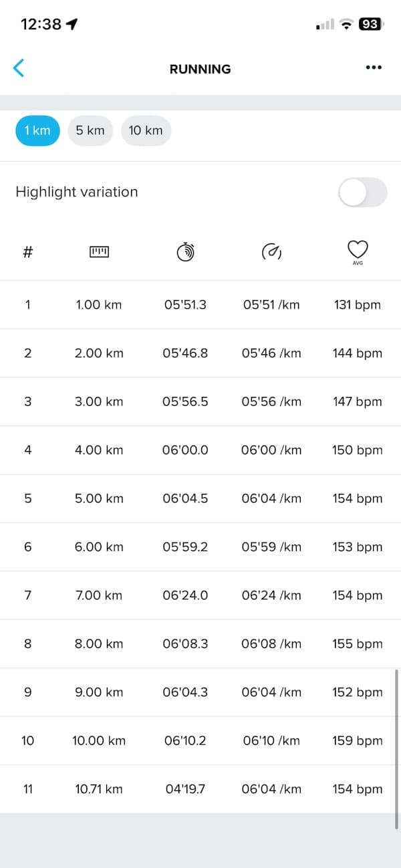The width and height of the screenshot is (401, 868).
Task: Tap the back arrow icon
Action: click(19, 68)
